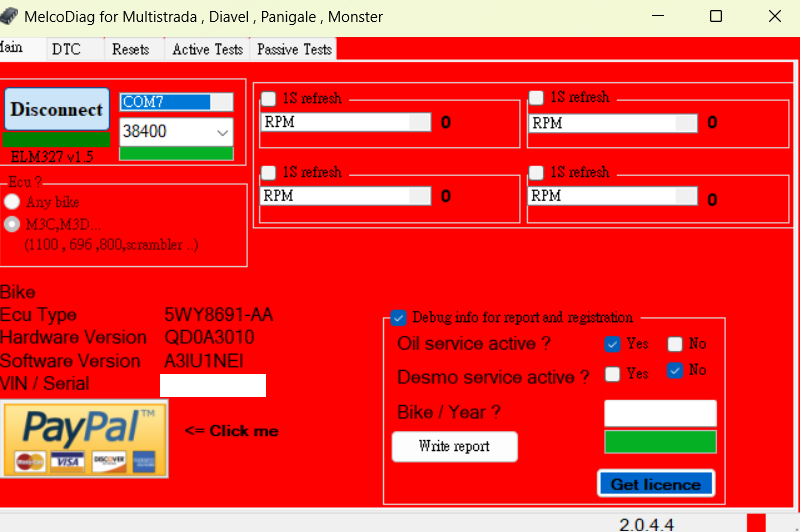Open the Passive Tests tab
This screenshot has width=800, height=532.
(x=294, y=49)
